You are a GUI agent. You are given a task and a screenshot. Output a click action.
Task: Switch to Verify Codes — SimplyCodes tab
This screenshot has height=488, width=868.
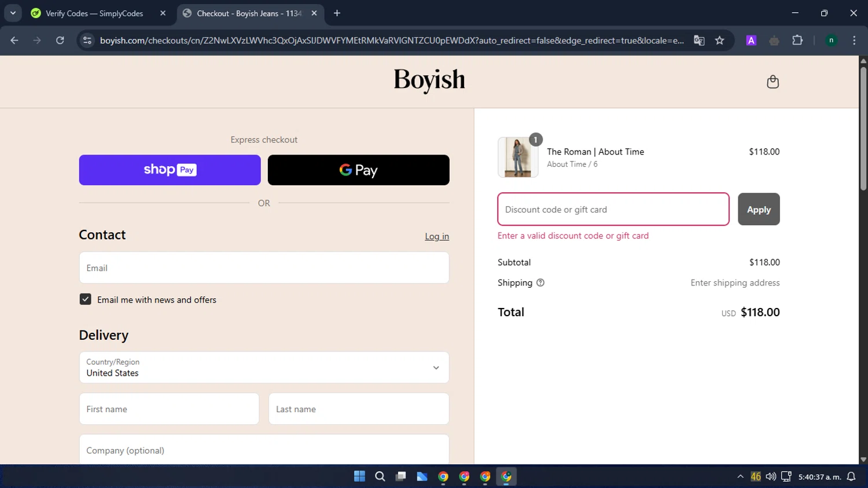(x=94, y=13)
